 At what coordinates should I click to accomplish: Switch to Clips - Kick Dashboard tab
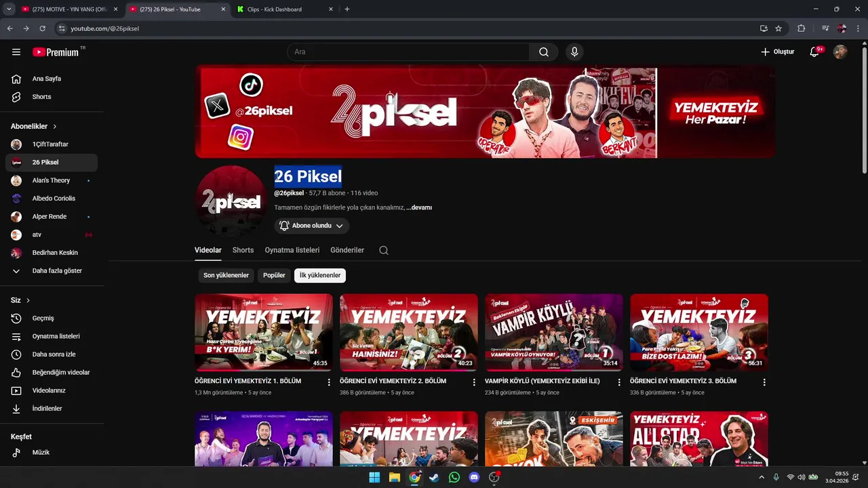coord(284,9)
